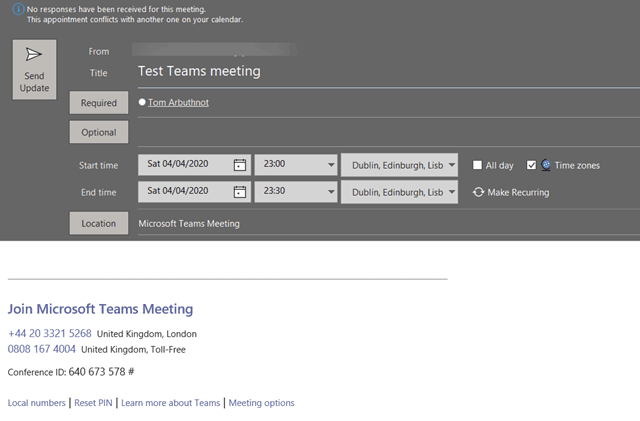Click the 'No responses have been received' message

(x=116, y=9)
